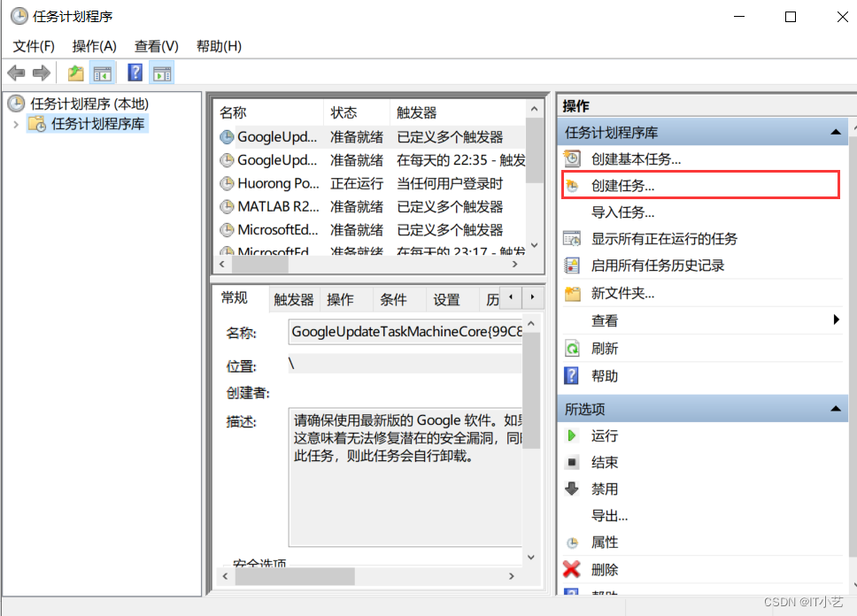Click the 结束 (End) stop icon
Image resolution: width=857 pixels, height=616 pixels.
tap(573, 462)
